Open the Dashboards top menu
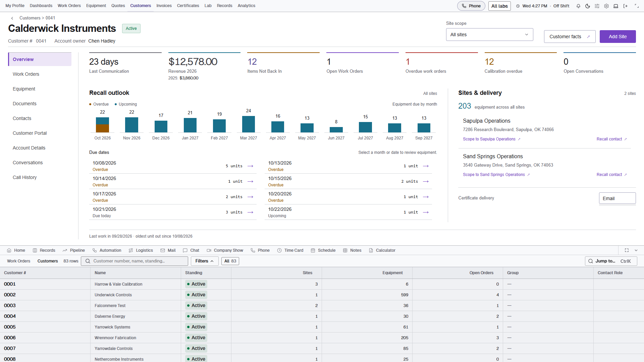 (x=41, y=6)
